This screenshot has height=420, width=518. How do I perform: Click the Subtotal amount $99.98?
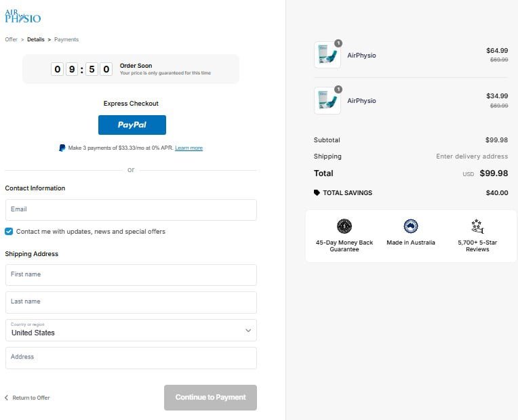(x=496, y=140)
